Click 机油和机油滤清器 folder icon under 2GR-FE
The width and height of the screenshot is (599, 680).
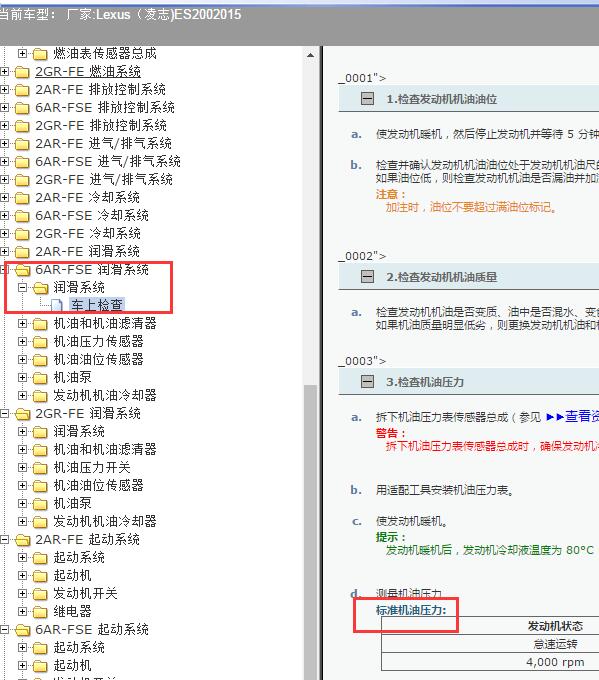(x=40, y=451)
